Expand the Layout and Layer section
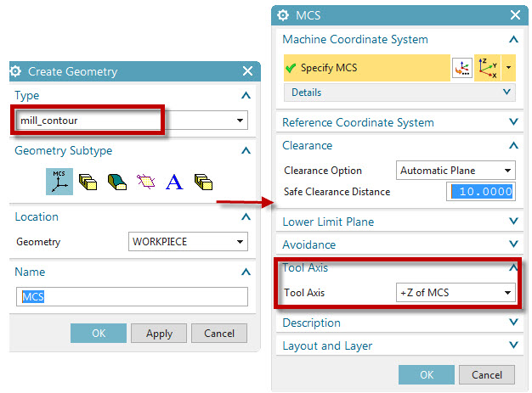The width and height of the screenshot is (532, 393). click(513, 345)
